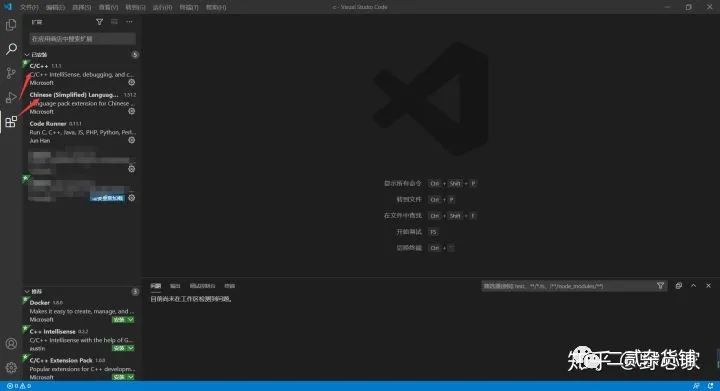Open install dropdown arrow for Docker
The image size is (720, 391).
[131, 319]
